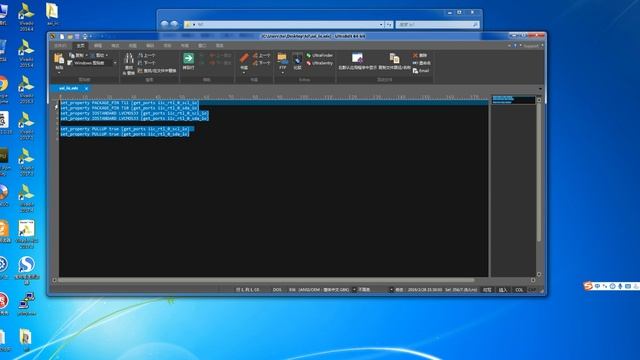Screen dimensions: 640x360
Task: Launch UltraFinder from the ribbon
Action: (x=320, y=55)
